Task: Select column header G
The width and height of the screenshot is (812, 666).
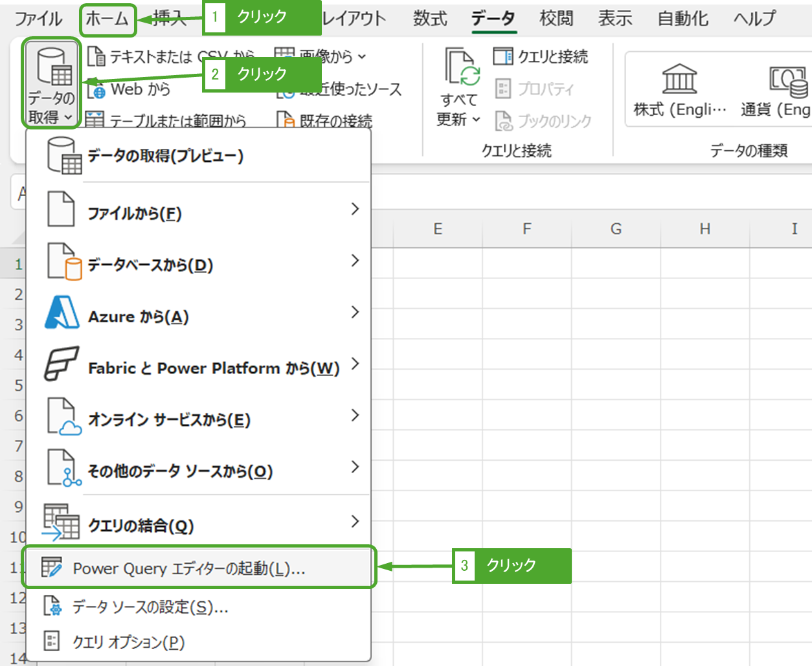Action: tap(616, 228)
